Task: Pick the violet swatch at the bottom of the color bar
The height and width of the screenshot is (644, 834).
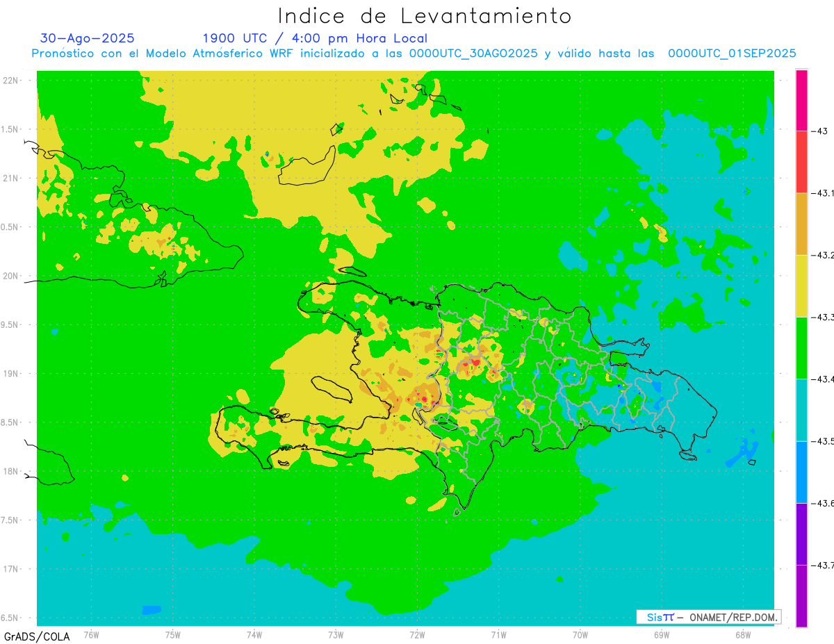Action: pyautogui.click(x=801, y=595)
